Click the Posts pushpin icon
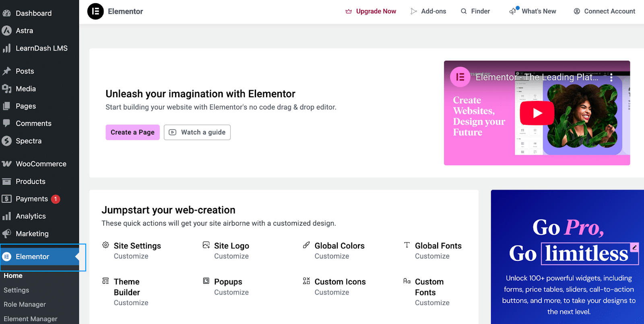 pos(6,71)
